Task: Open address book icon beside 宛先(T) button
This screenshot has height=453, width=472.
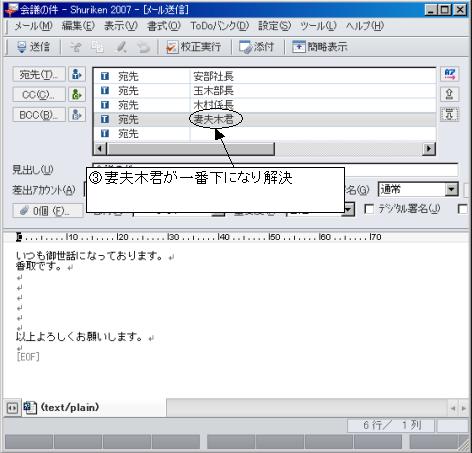Action: tap(77, 74)
